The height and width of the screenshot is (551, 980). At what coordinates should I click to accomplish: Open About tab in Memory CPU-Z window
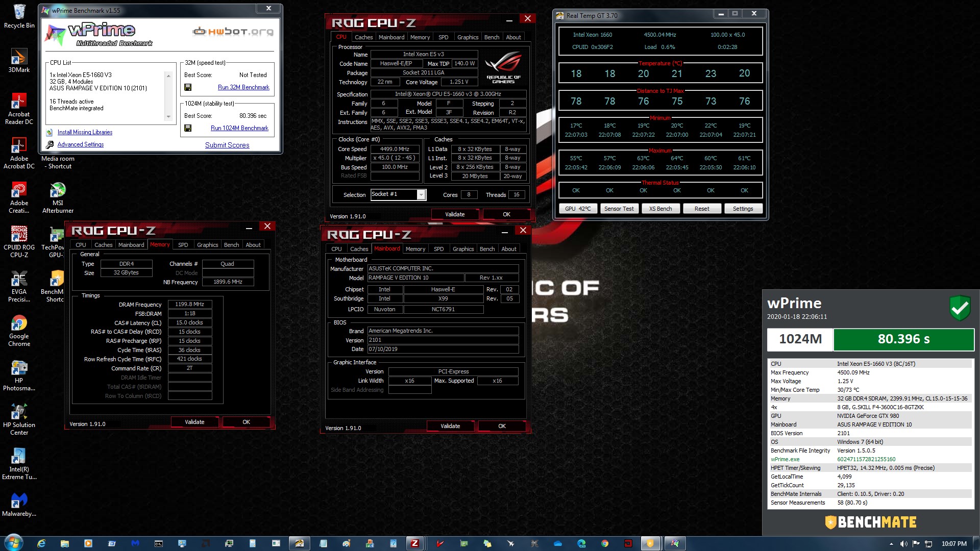[x=253, y=245]
